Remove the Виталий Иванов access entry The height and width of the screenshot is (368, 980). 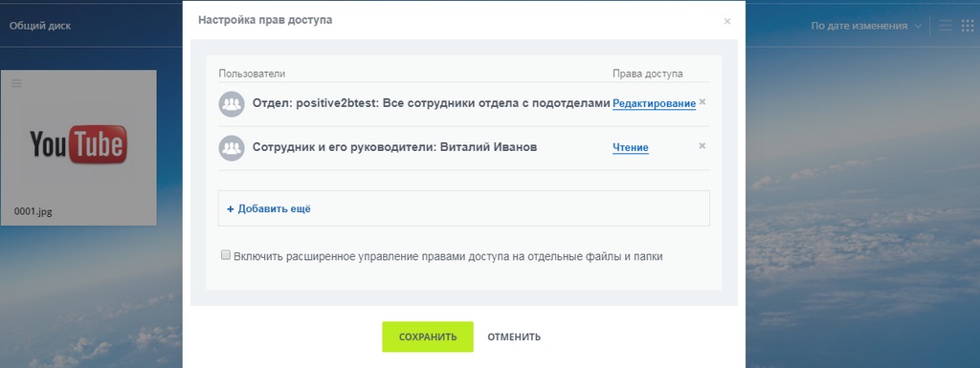pos(702,146)
